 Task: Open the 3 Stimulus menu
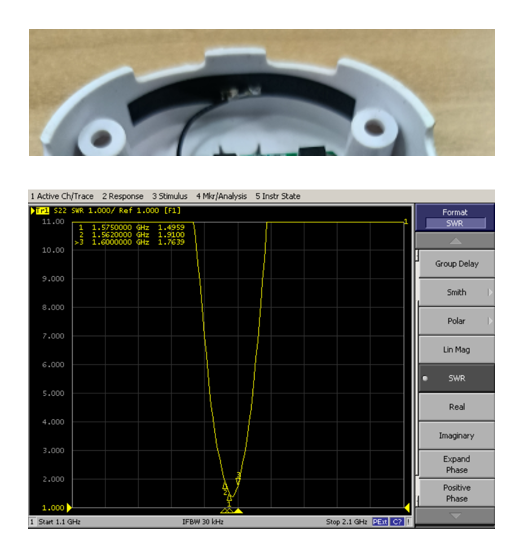[170, 196]
